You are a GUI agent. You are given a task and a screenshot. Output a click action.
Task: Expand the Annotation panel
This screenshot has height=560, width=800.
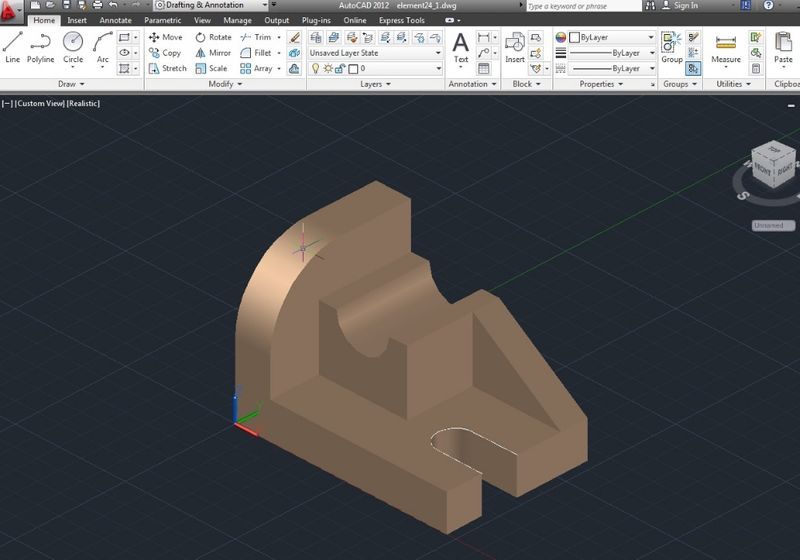[472, 84]
